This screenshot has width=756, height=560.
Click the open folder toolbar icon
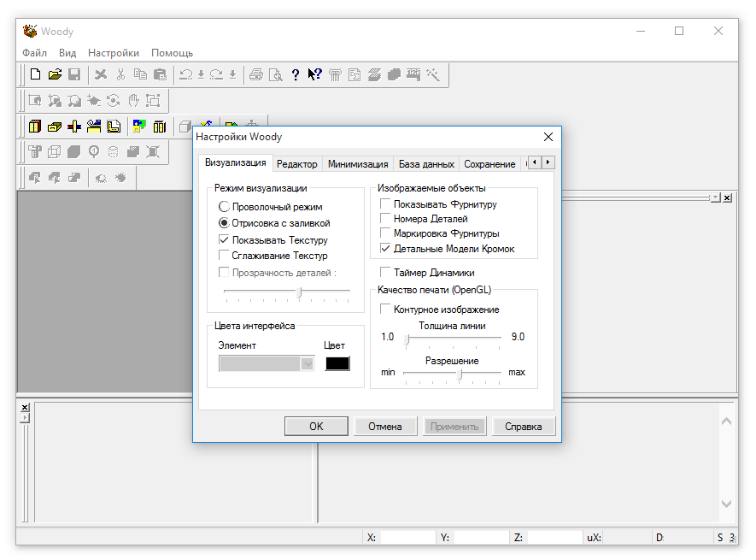(55, 74)
